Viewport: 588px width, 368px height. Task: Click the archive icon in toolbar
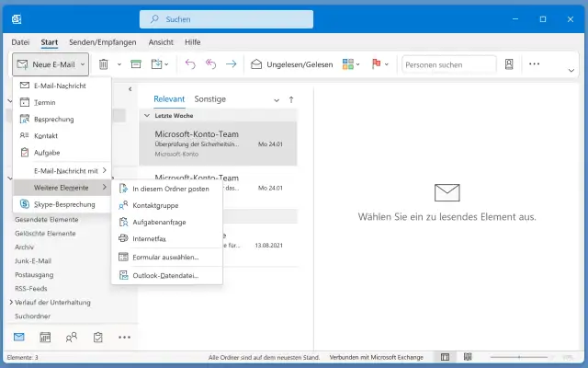pos(136,64)
